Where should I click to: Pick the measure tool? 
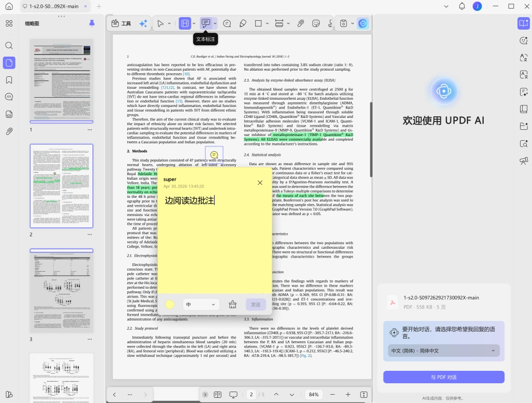point(279,23)
